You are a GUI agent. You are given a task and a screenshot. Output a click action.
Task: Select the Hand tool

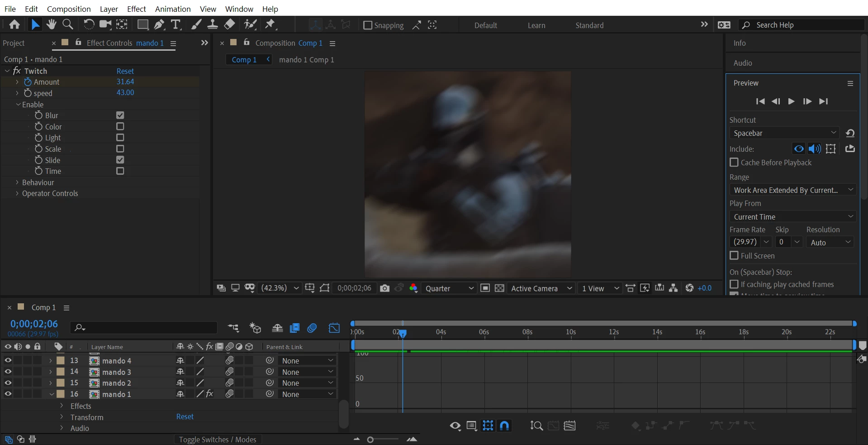tap(51, 24)
